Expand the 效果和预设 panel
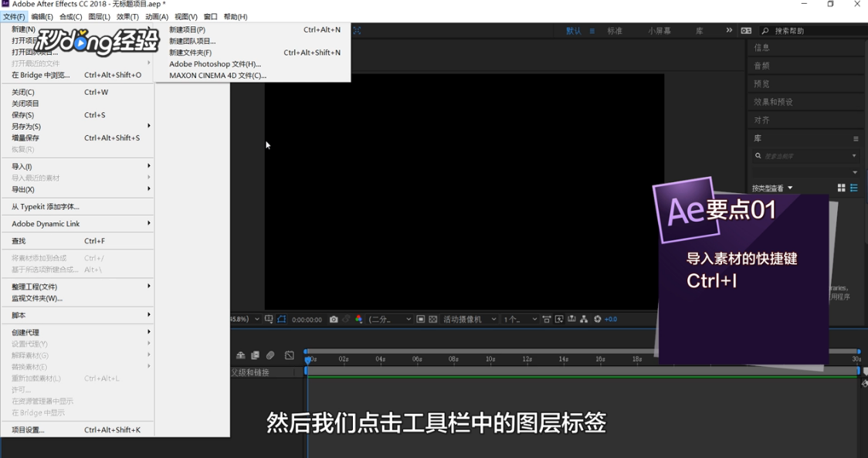This screenshot has width=868, height=458. 773,102
